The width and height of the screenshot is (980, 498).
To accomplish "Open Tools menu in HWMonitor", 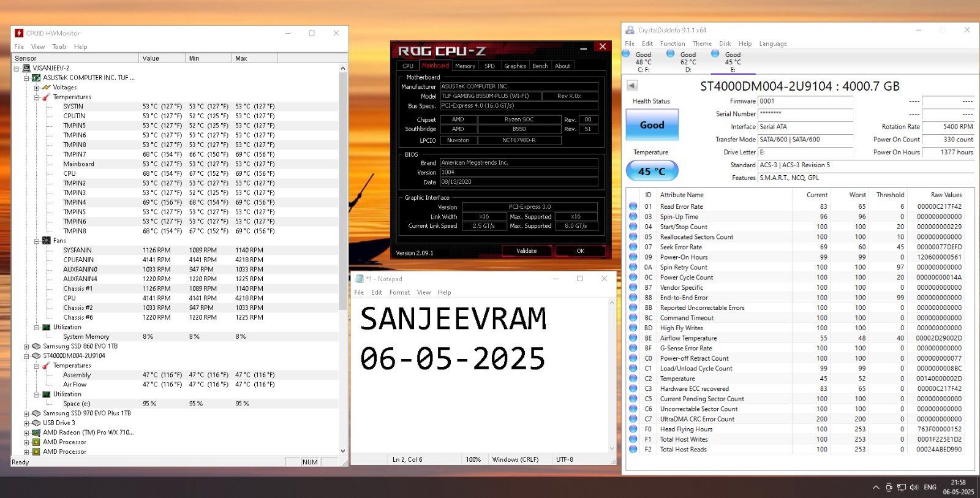I will pos(59,47).
